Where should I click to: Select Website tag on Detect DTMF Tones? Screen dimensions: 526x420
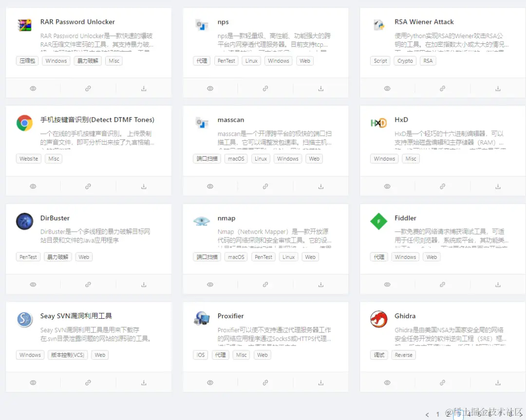tap(29, 159)
